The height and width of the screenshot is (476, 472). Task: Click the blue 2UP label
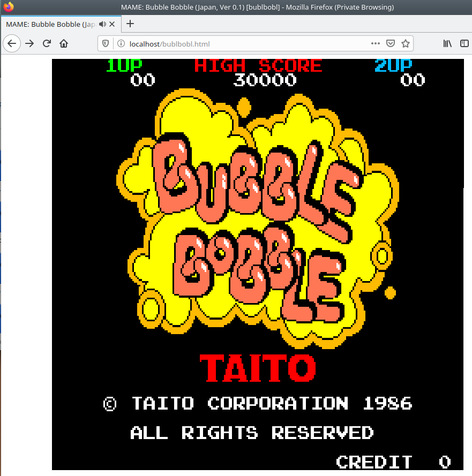point(393,65)
